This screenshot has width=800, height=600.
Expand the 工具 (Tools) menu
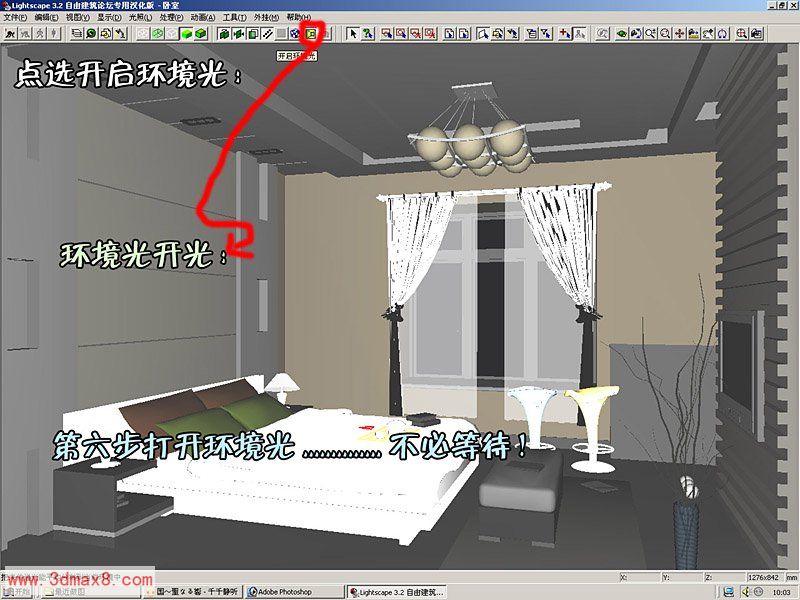[235, 18]
